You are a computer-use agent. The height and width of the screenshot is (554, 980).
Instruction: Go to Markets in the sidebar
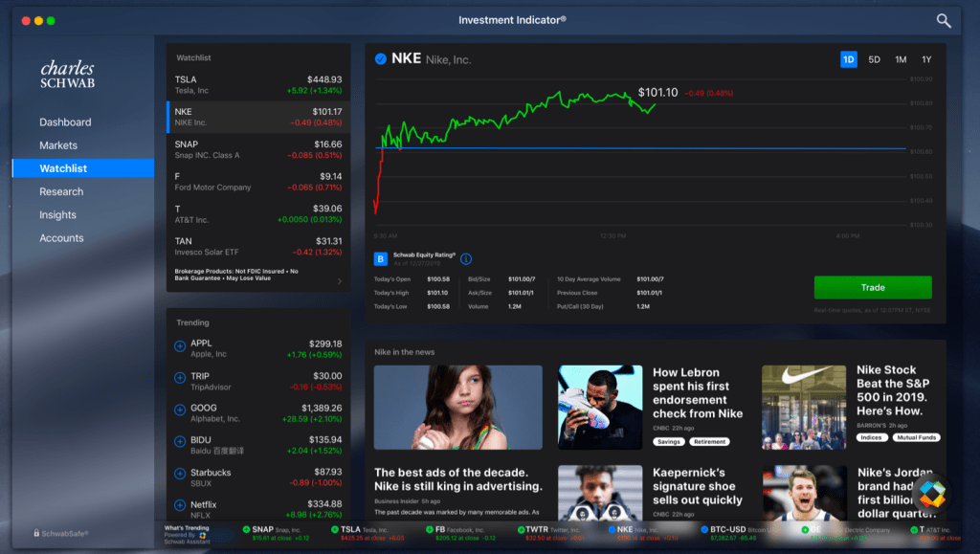(58, 145)
